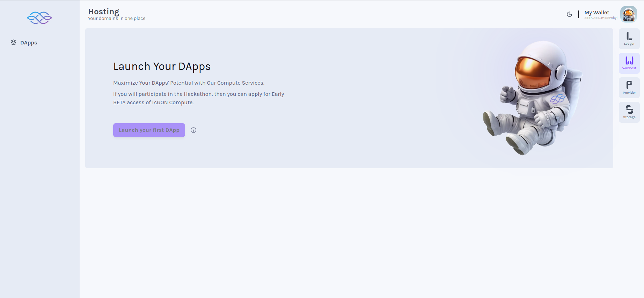Click the 'Maximize Your DApps' Potential' text

(189, 83)
